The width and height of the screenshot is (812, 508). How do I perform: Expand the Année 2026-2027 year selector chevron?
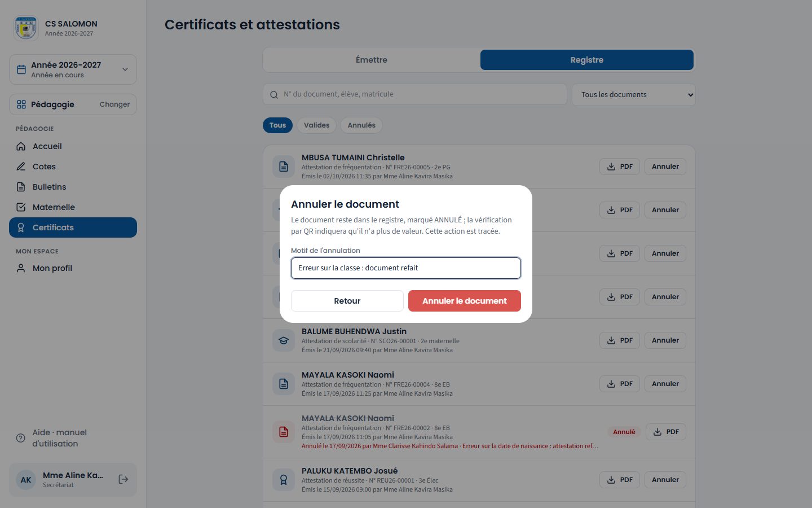click(125, 69)
